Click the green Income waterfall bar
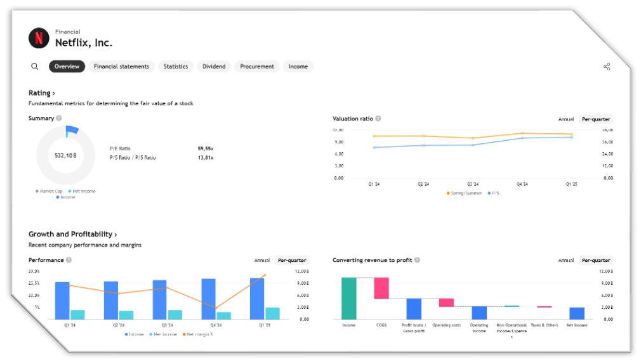This screenshot has height=364, width=641. point(348,298)
